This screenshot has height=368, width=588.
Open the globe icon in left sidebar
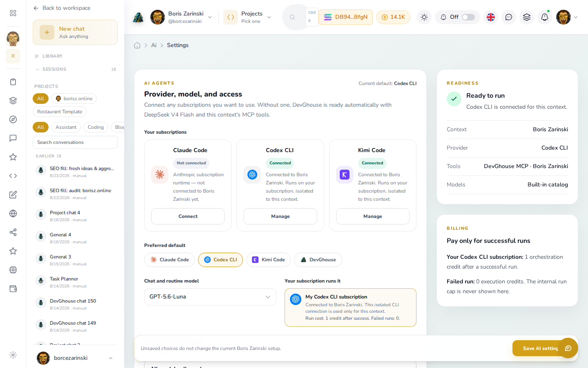coord(13,213)
